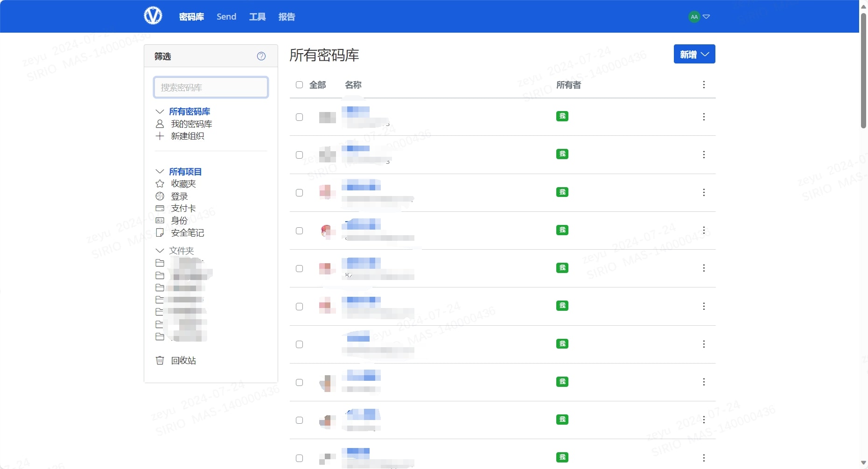
Task: Tick the first vault item checkbox
Action: pos(299,117)
